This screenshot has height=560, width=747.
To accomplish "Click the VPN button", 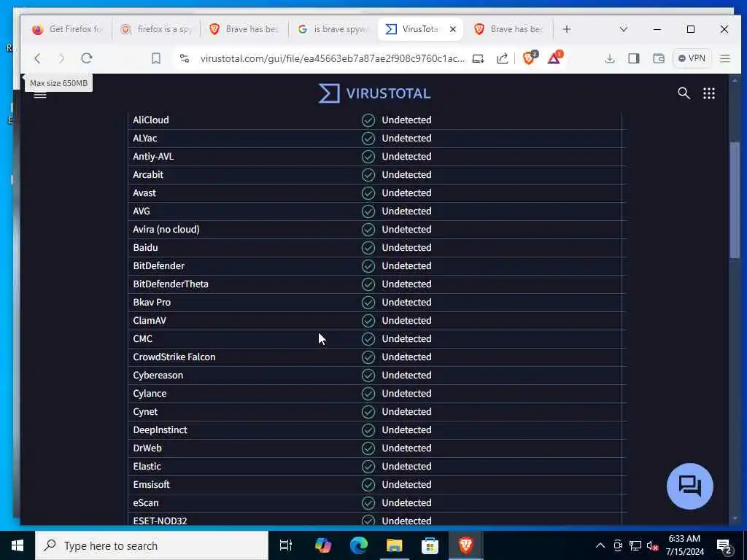I will (x=692, y=58).
